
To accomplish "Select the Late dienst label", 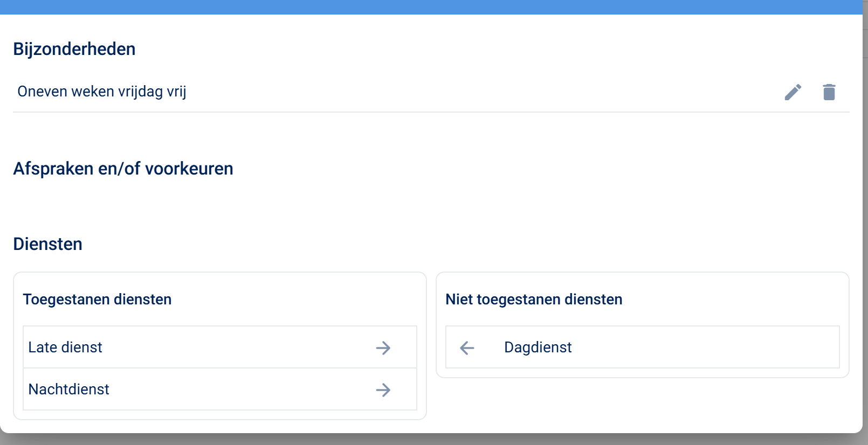I will [65, 347].
